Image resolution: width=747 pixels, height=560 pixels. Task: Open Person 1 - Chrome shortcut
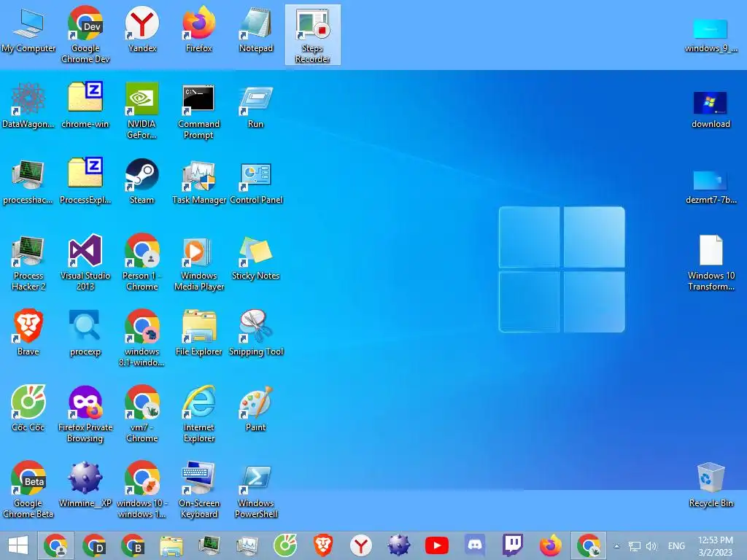142,262
